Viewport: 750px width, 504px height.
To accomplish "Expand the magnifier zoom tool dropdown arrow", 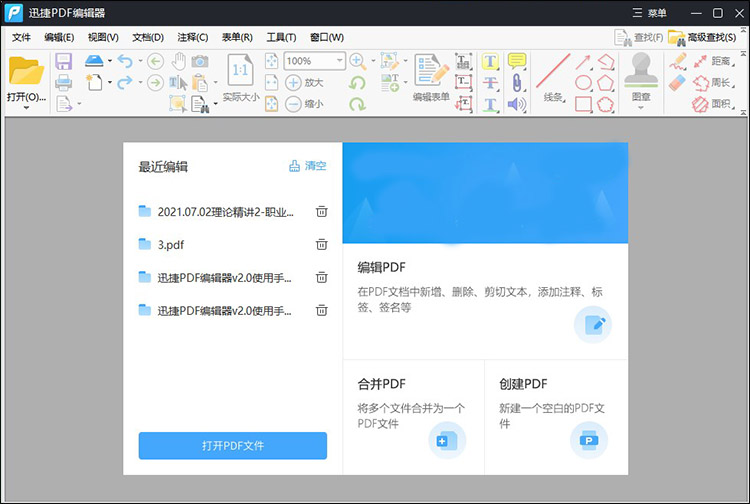I will coord(373,61).
